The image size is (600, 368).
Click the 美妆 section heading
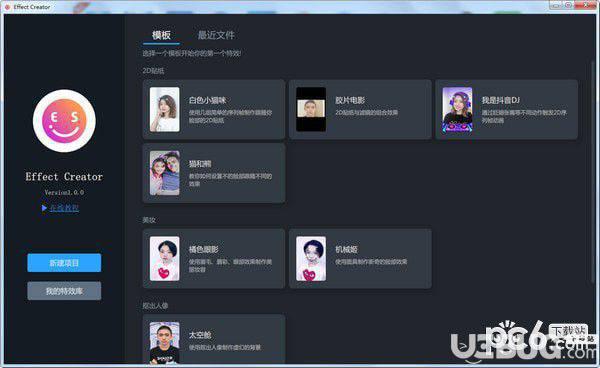(x=149, y=220)
